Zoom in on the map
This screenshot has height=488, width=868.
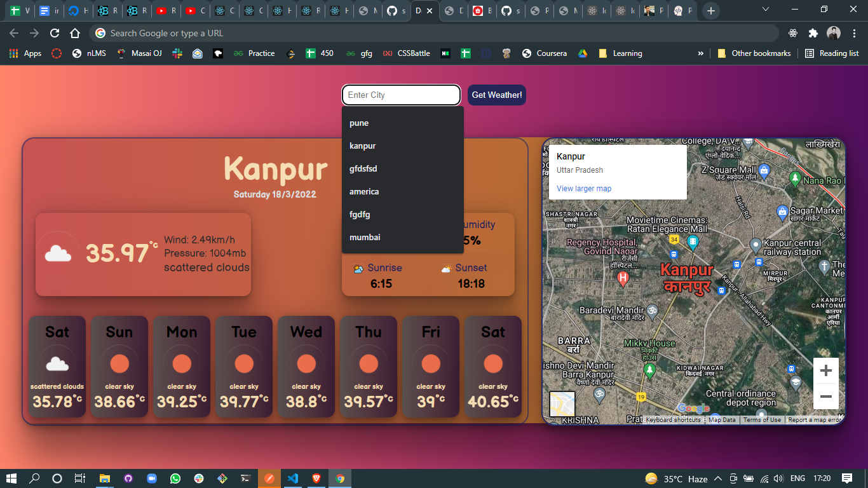click(825, 370)
